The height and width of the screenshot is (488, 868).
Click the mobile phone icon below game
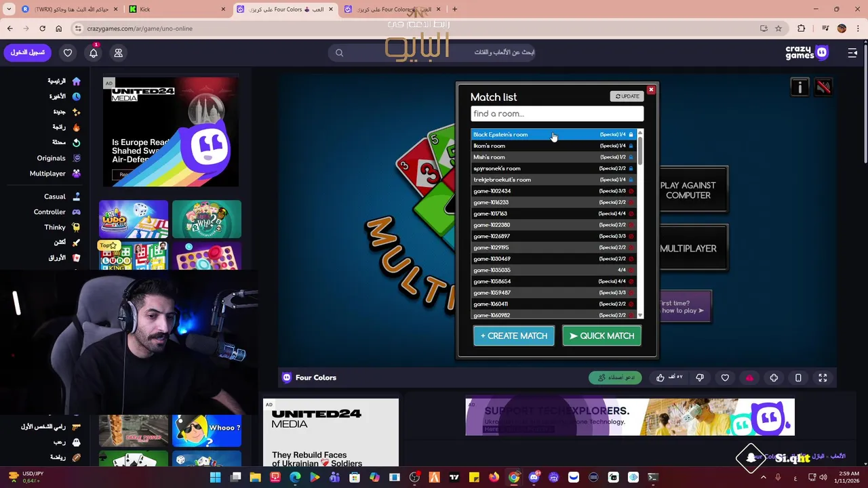[798, 378]
